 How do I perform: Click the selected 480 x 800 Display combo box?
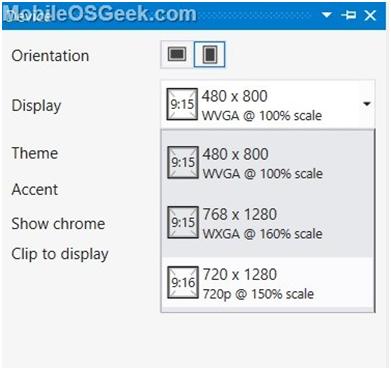[268, 104]
